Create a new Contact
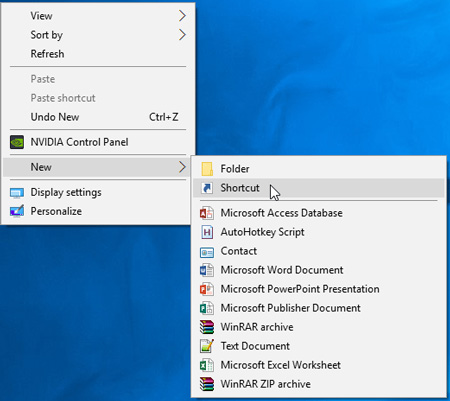The image size is (450, 401). (319, 251)
